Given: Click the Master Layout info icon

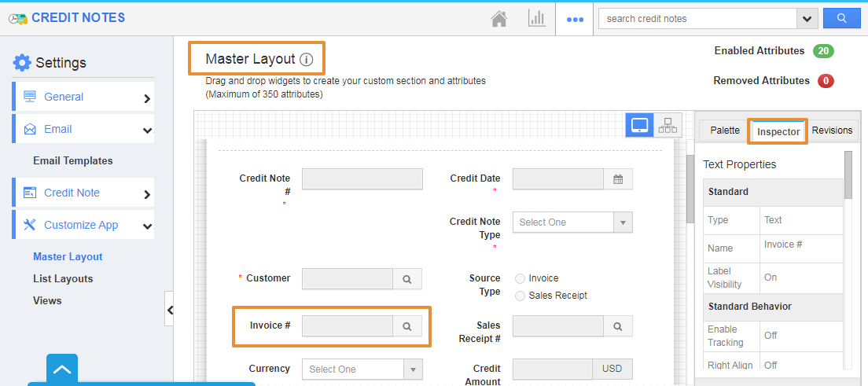Looking at the screenshot, I should pyautogui.click(x=306, y=59).
